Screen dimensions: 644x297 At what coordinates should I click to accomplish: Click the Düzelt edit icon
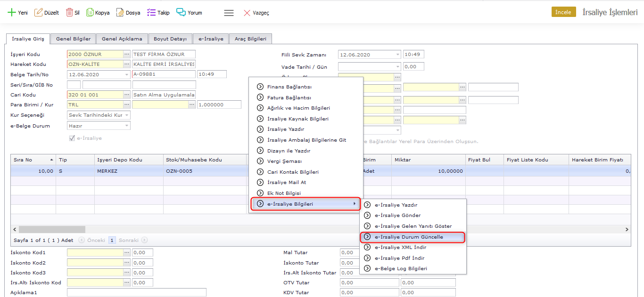[x=39, y=13]
